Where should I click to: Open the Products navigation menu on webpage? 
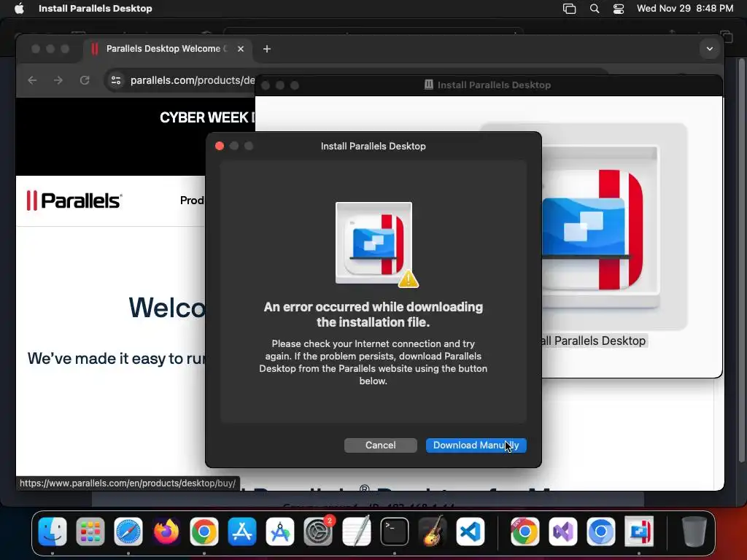[x=193, y=201]
